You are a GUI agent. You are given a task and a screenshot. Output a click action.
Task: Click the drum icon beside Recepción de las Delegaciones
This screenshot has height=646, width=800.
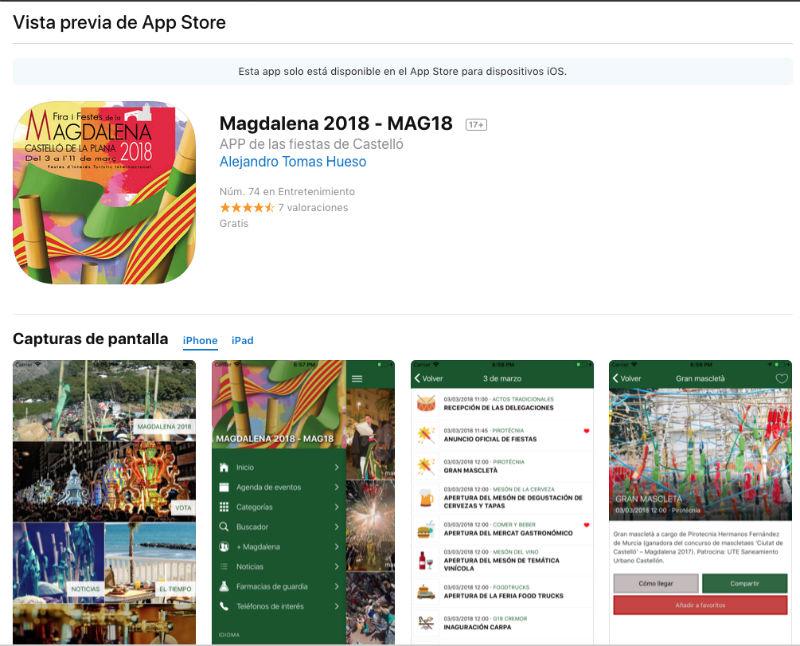coord(425,404)
